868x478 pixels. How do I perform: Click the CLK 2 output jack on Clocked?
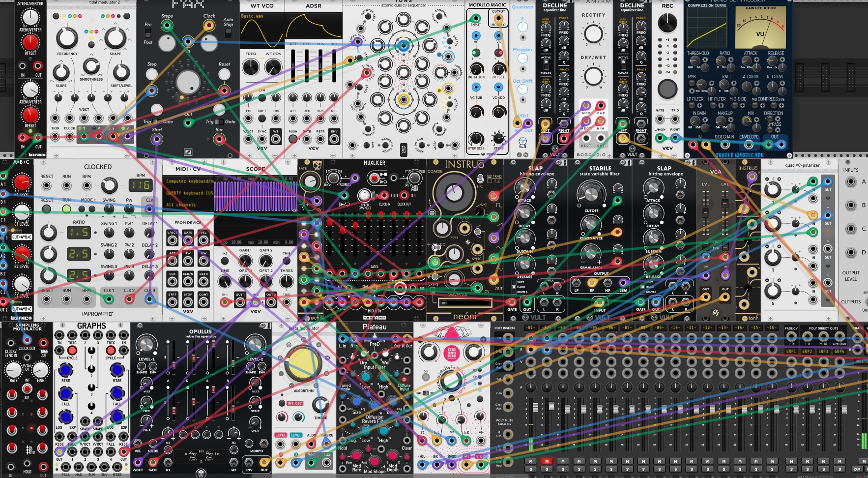(129, 299)
